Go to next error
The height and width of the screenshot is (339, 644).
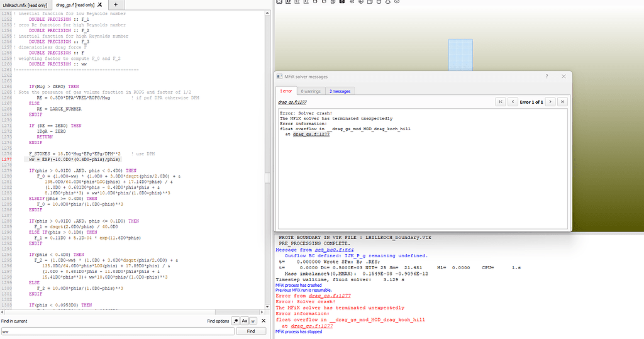(x=550, y=101)
